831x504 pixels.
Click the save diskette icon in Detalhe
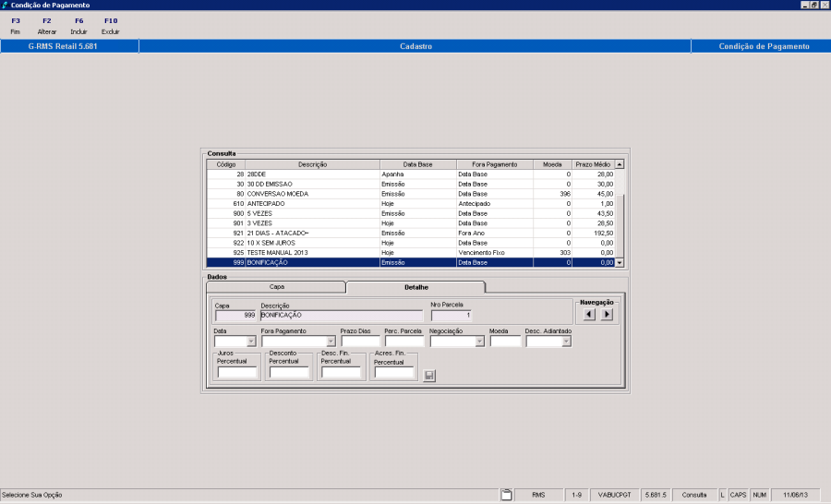tap(429, 375)
